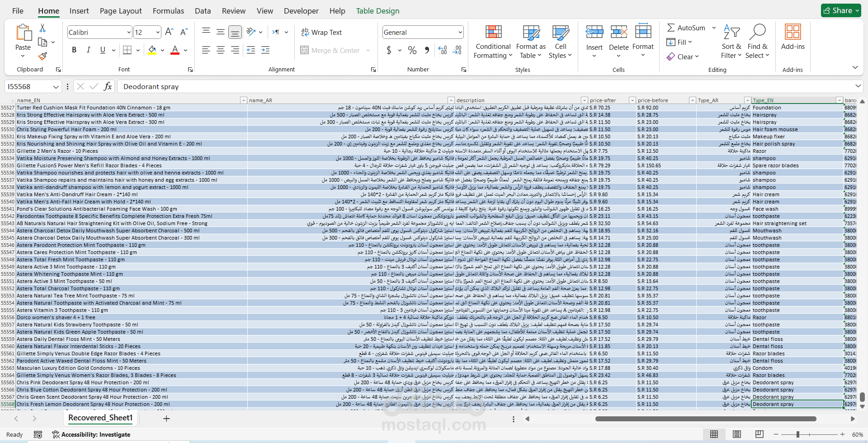Click the Format Painter brush icon
This screenshot has width=868, height=443.
(x=42, y=56)
